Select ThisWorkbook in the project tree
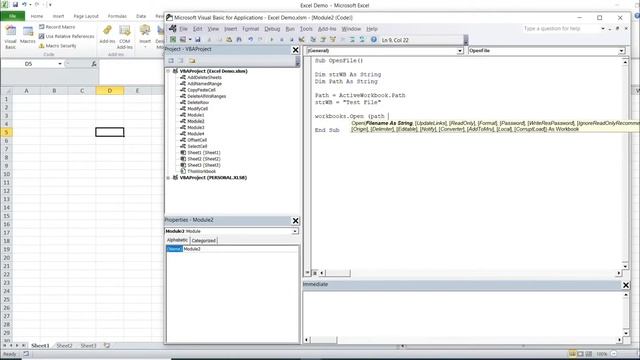Viewport: 640px width, 360px height. click(x=202, y=171)
